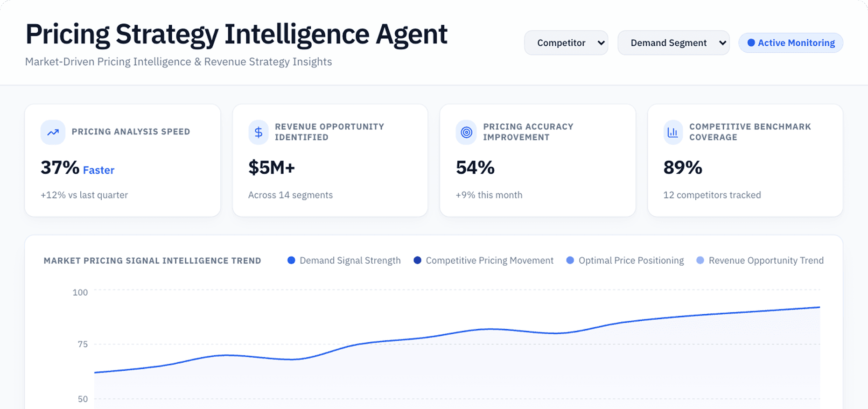This screenshot has width=868, height=409.
Task: Click the Pricing Strategy Intelligence Agent title
Action: coord(236,34)
